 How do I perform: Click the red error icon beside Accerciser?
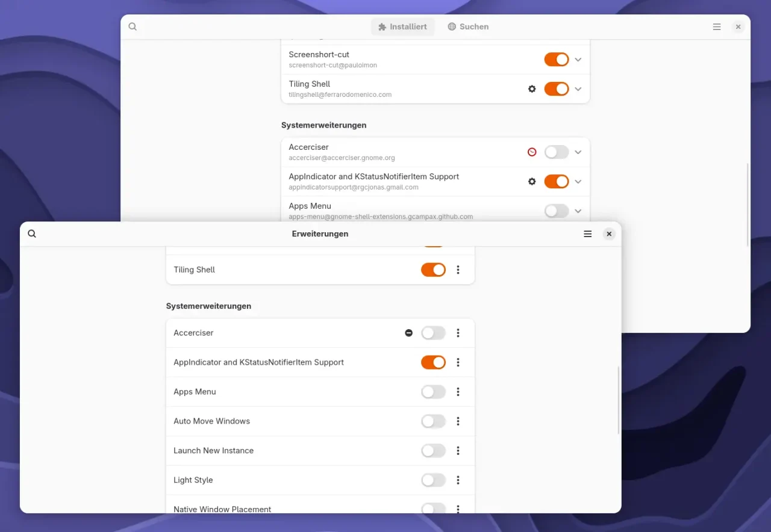(532, 152)
